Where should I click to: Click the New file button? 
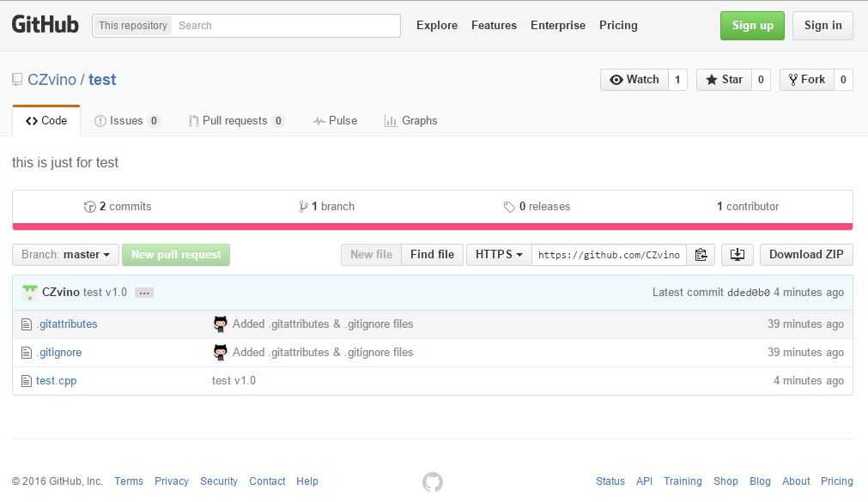[371, 255]
